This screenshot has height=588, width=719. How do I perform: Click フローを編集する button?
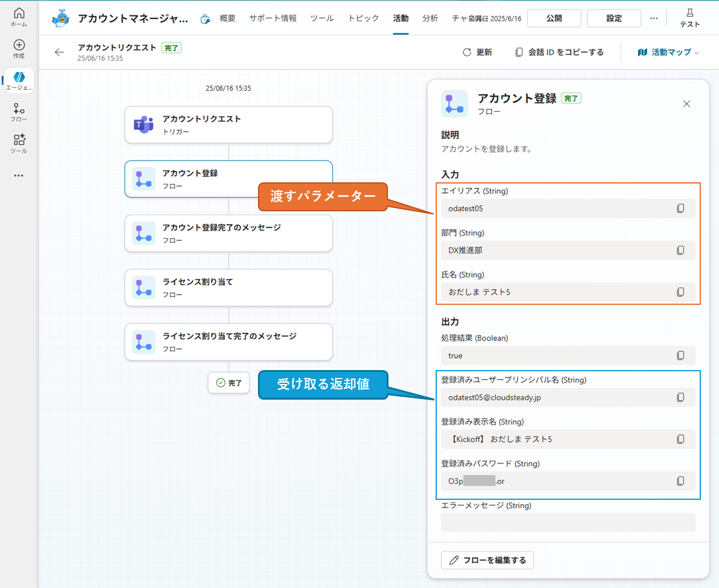[488, 560]
